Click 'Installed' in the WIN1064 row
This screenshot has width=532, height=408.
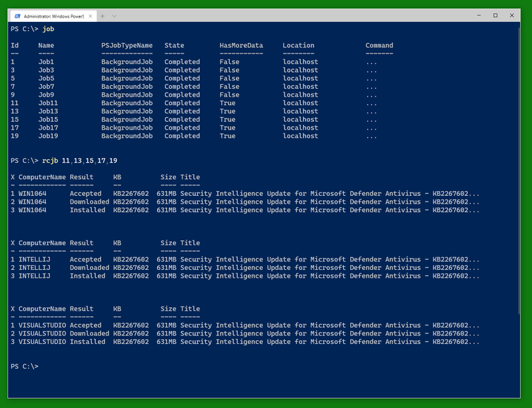[x=87, y=210]
